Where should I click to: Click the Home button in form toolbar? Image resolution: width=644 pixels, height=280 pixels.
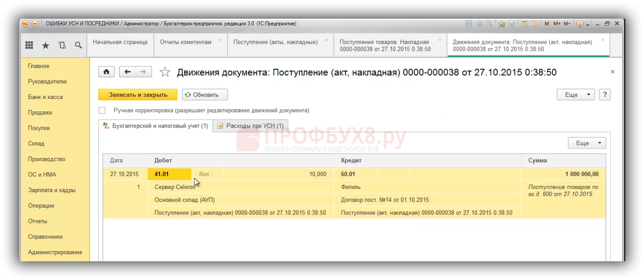click(107, 72)
